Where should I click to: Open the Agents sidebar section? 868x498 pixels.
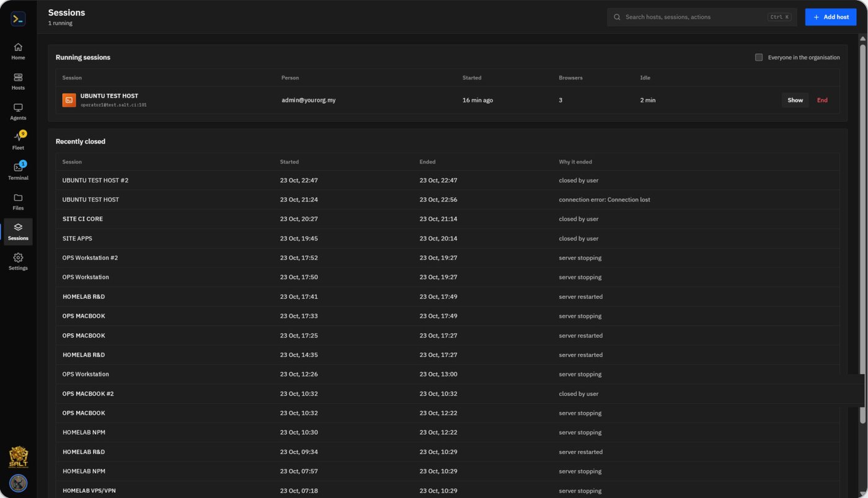pos(18,112)
